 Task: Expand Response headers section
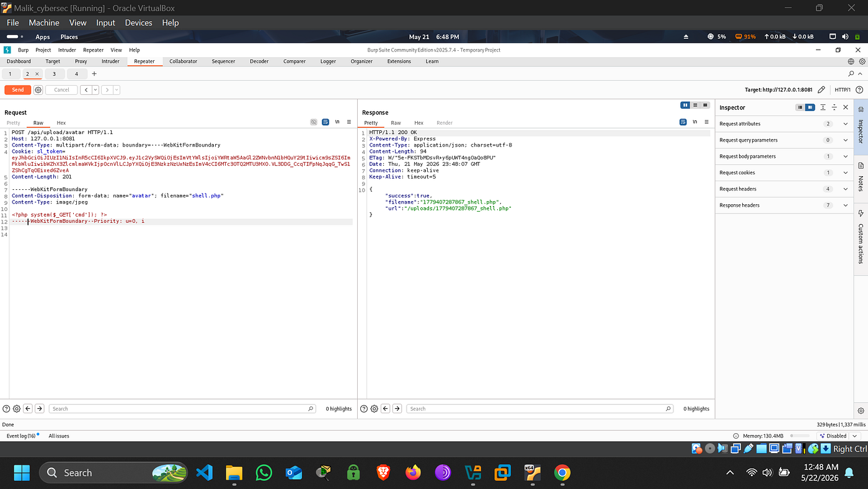click(x=784, y=205)
